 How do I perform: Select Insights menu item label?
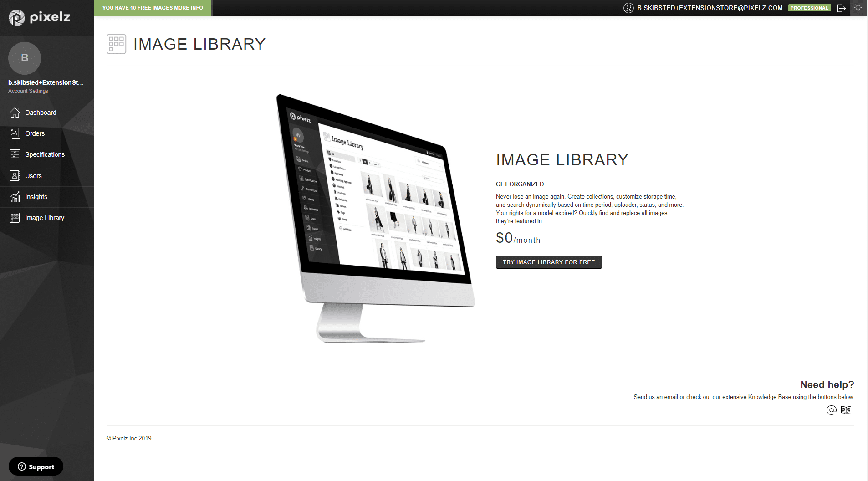coord(36,197)
